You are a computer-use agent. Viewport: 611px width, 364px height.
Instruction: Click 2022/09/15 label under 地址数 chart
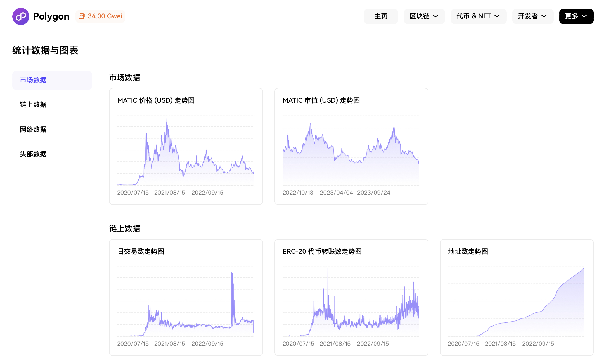click(x=538, y=344)
